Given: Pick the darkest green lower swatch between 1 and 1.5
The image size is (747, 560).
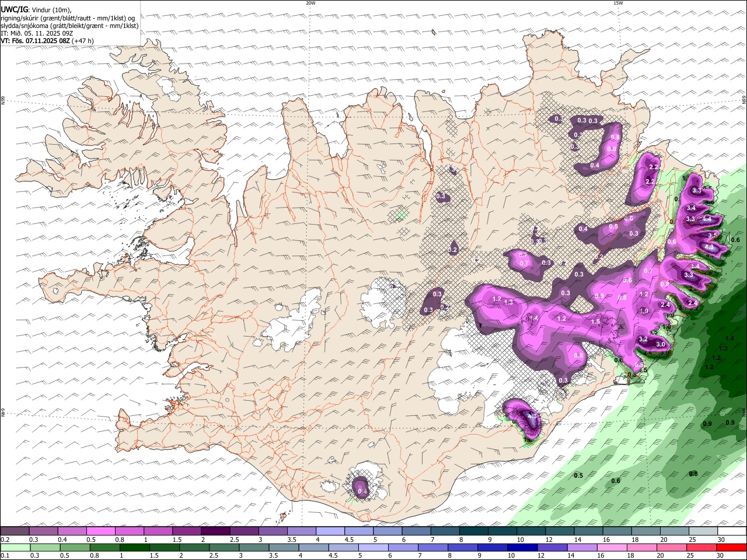Looking at the screenshot, I should 135,548.
